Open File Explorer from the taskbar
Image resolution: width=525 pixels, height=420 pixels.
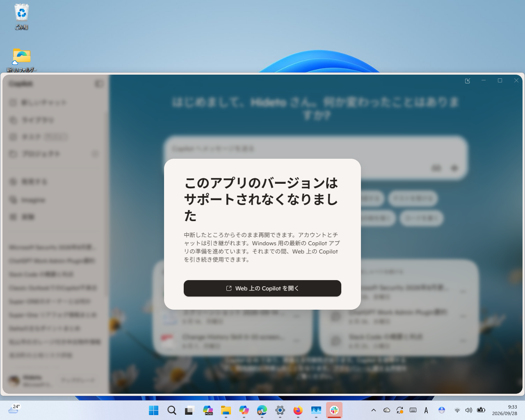[x=226, y=410]
